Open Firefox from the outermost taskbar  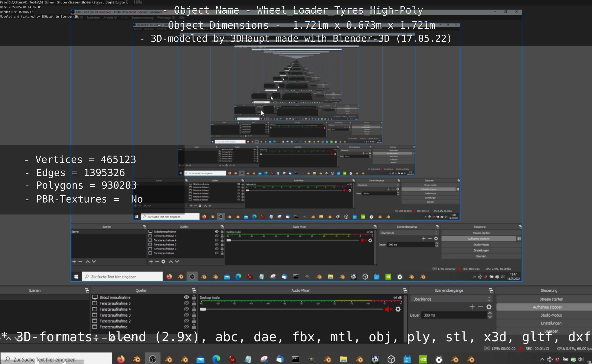point(121,359)
